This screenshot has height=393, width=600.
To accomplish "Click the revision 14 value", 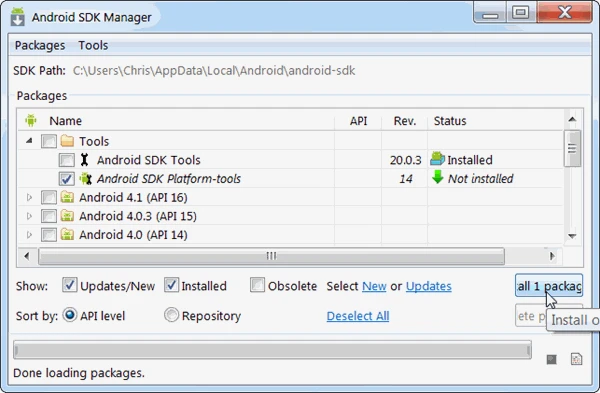I will tap(406, 179).
